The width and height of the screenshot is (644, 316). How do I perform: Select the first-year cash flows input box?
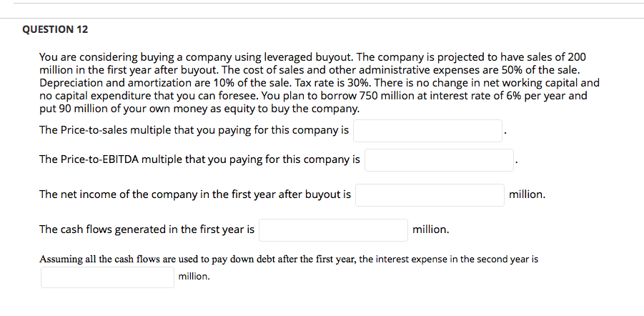[333, 229]
